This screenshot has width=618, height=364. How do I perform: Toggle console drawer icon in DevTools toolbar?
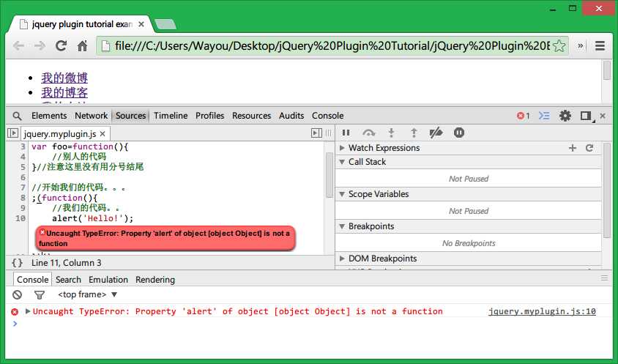pyautogui.click(x=544, y=116)
